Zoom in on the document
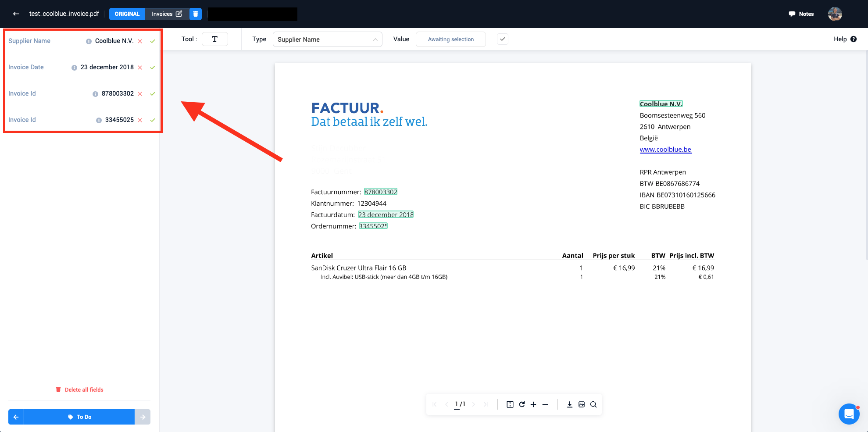Image resolution: width=868 pixels, height=432 pixels. pyautogui.click(x=533, y=404)
